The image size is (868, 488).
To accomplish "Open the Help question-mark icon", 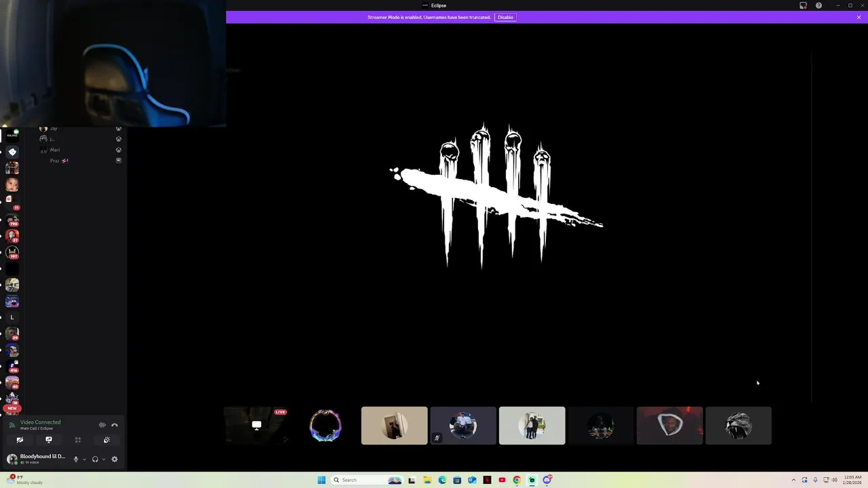I will [x=818, y=5].
